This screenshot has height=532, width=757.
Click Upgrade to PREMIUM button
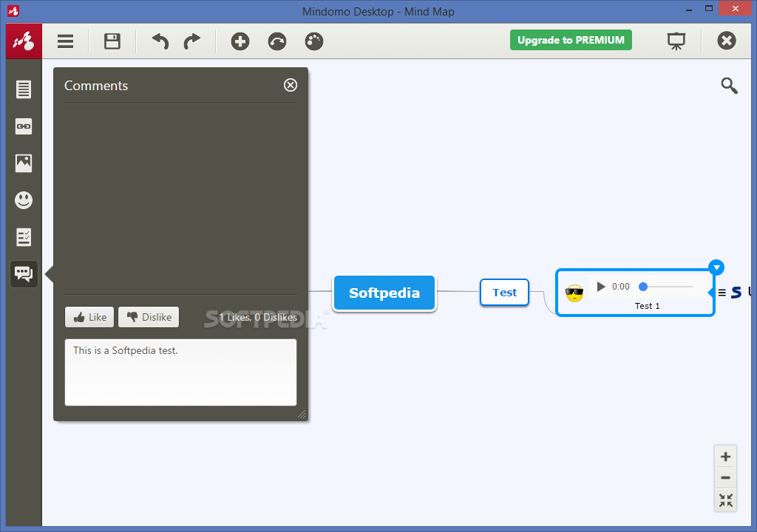(x=571, y=40)
